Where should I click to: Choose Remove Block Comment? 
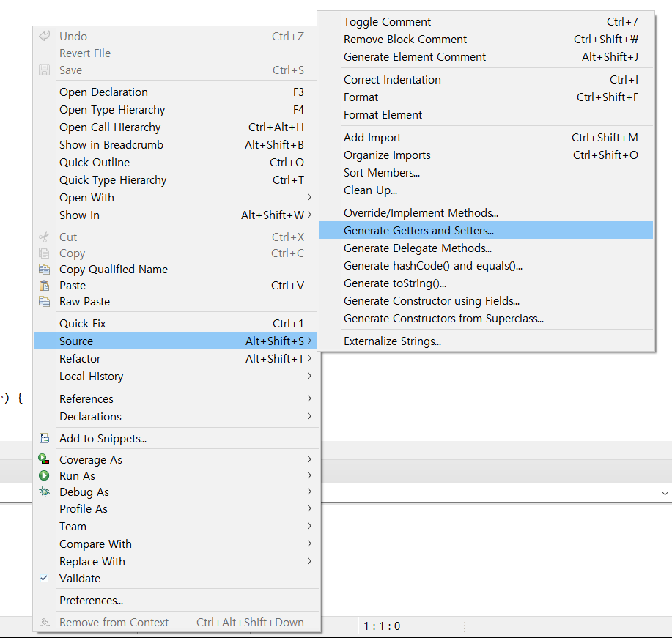486,40
